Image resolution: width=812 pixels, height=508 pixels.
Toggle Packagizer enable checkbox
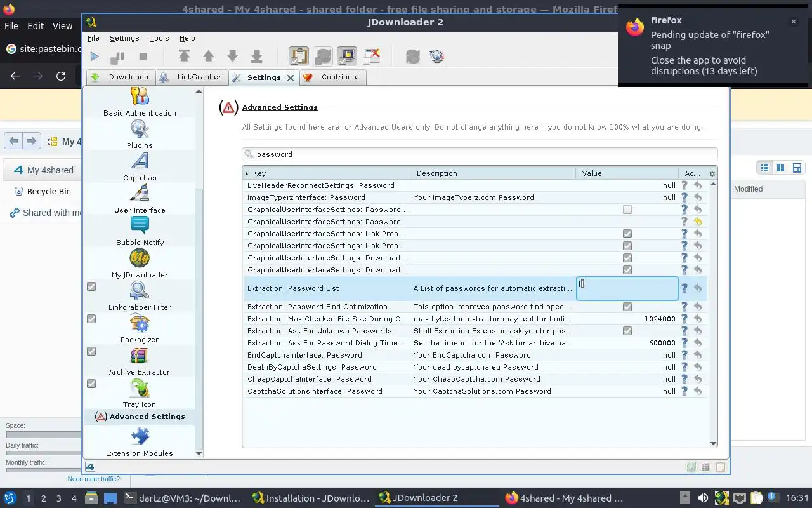(x=91, y=319)
